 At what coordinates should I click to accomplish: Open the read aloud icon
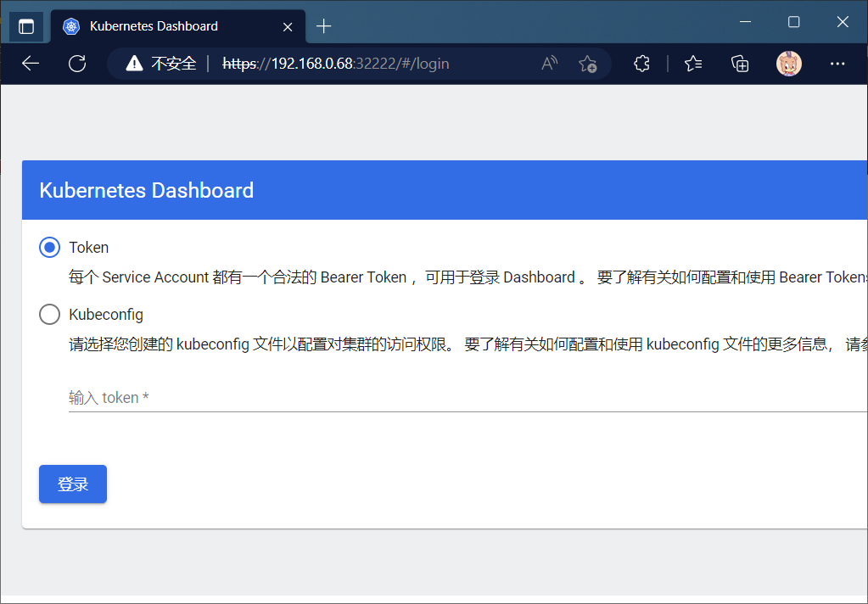[550, 64]
